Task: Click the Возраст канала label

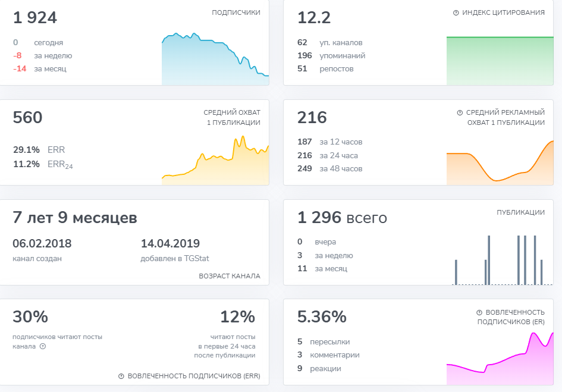Action: 230,276
